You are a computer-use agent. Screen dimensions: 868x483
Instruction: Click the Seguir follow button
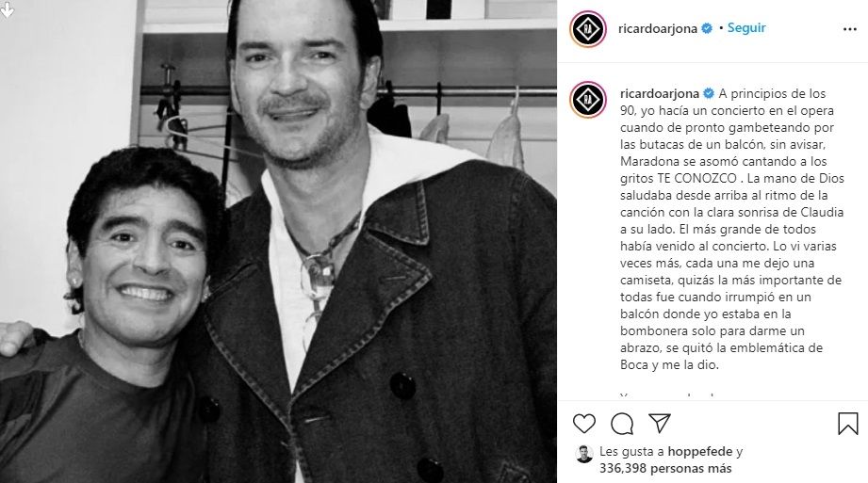tap(746, 27)
